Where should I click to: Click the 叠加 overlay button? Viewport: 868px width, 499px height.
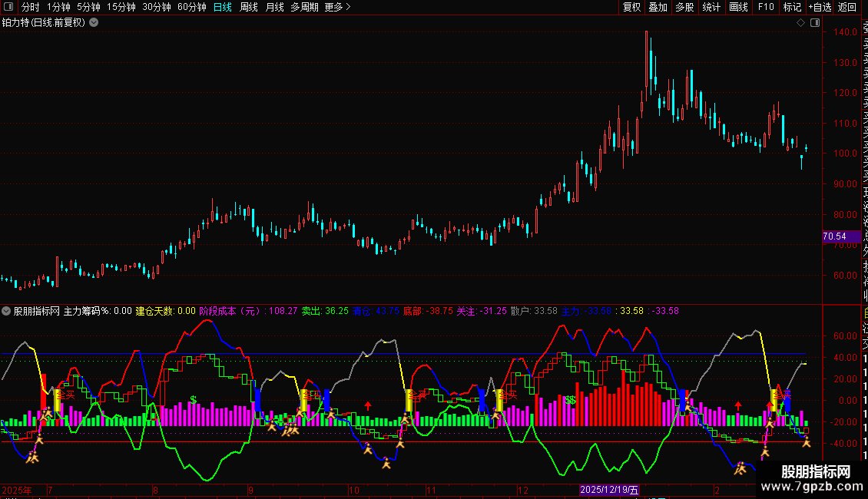click(658, 7)
